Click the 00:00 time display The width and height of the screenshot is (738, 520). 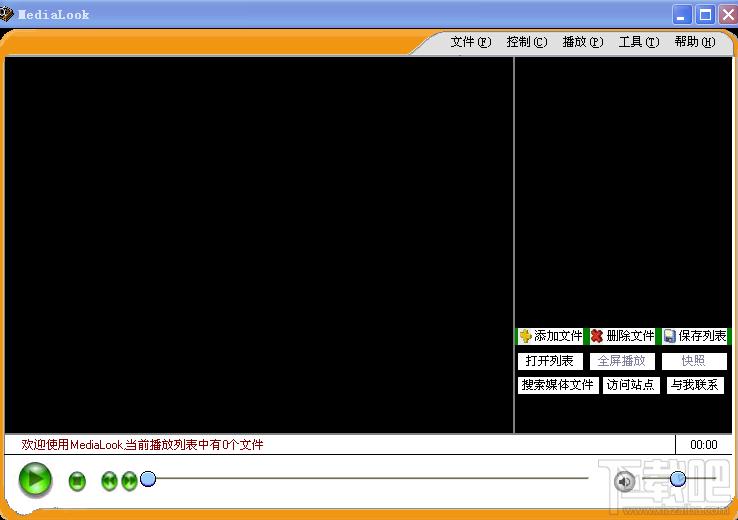704,445
